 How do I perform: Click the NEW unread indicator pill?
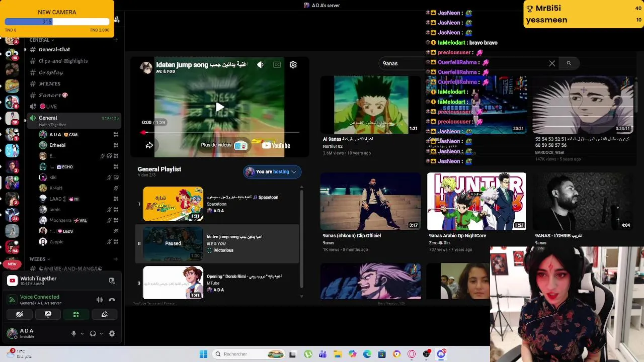point(12,264)
